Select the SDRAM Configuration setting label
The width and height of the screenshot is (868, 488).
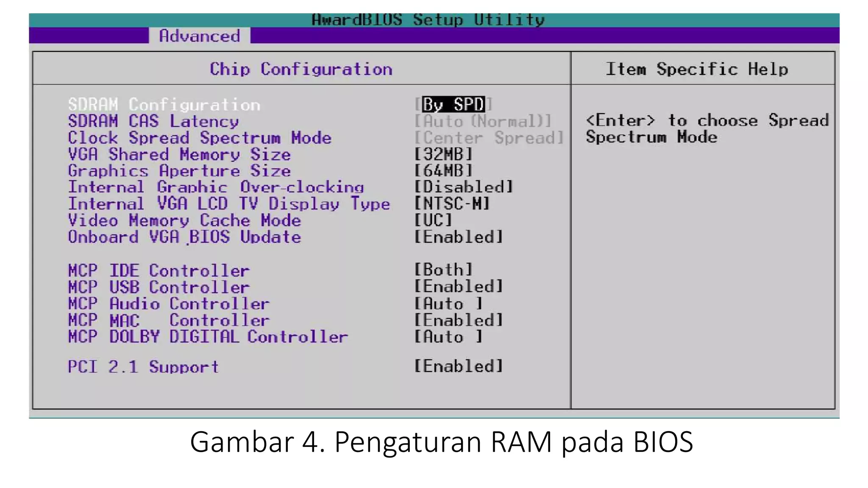(164, 104)
